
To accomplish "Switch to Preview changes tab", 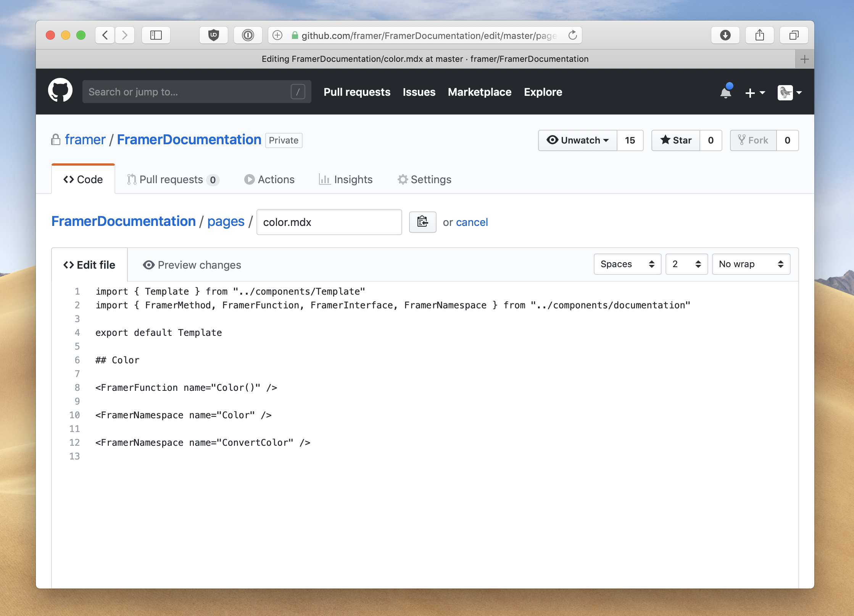I will (192, 264).
